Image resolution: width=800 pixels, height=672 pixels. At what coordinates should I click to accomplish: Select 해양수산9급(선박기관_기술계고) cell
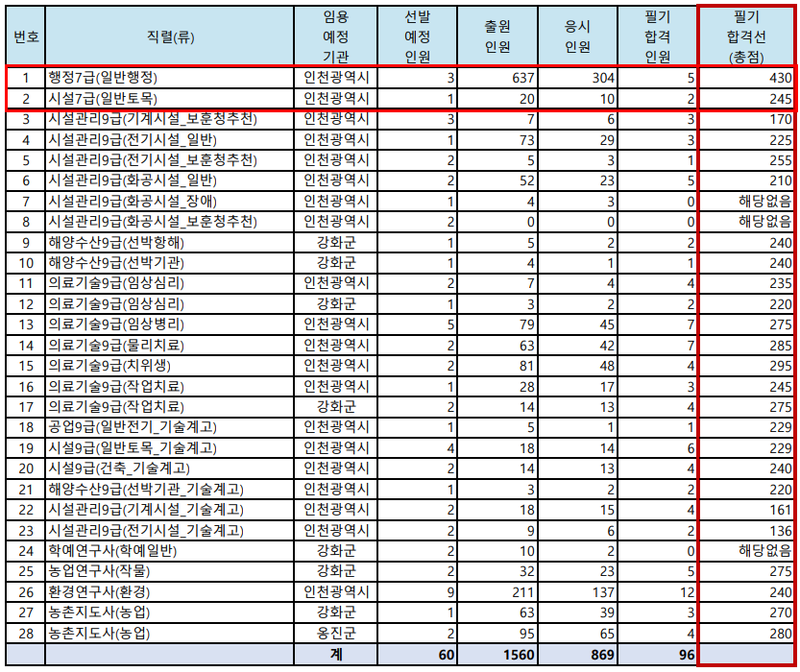(169, 490)
